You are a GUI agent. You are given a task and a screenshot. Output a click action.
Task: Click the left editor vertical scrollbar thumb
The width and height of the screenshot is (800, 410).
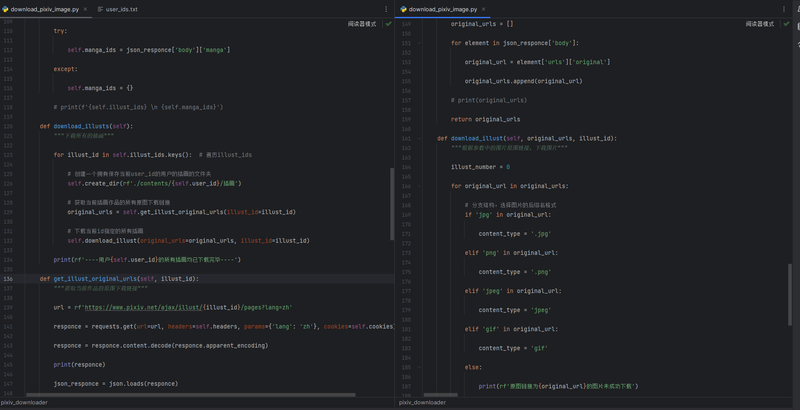point(392,204)
